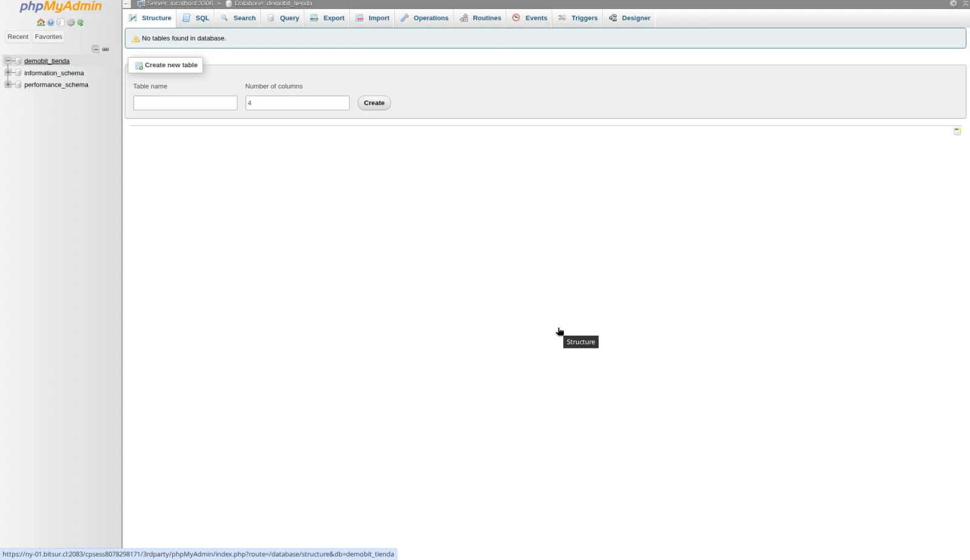This screenshot has width=970, height=560.
Task: Collapse the demobit_tienda tree node
Action: [x=8, y=61]
